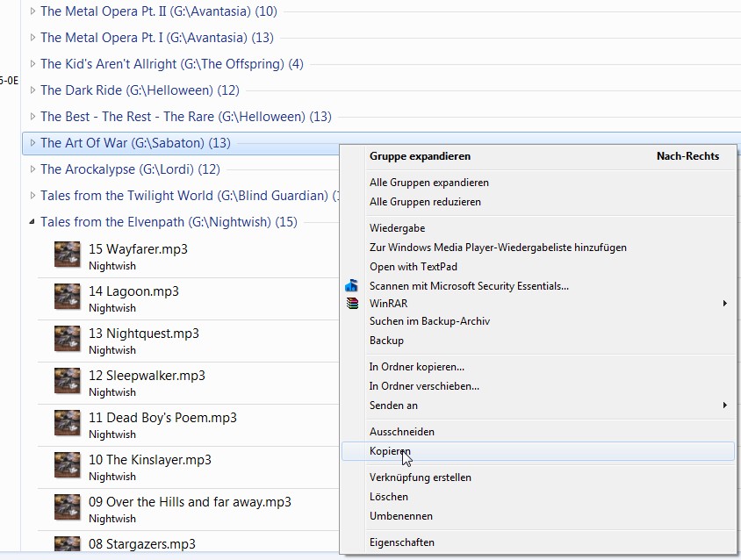Select Backup menu entry
The height and width of the screenshot is (560, 741).
click(x=538, y=341)
